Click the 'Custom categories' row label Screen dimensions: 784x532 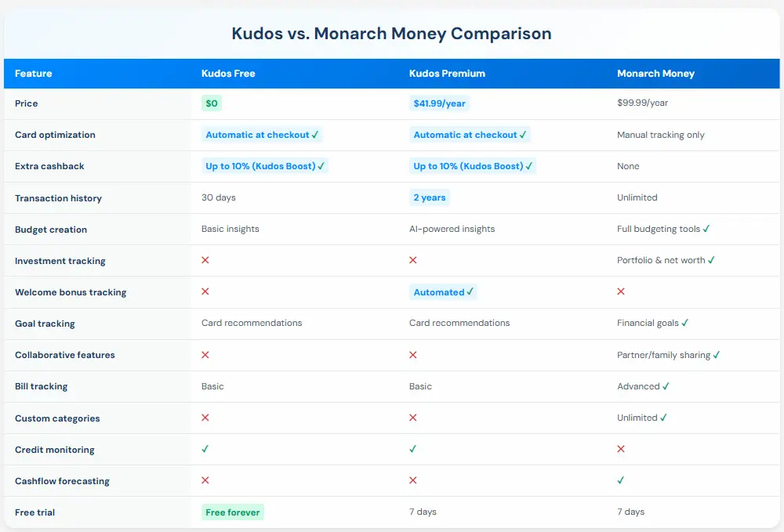57,418
